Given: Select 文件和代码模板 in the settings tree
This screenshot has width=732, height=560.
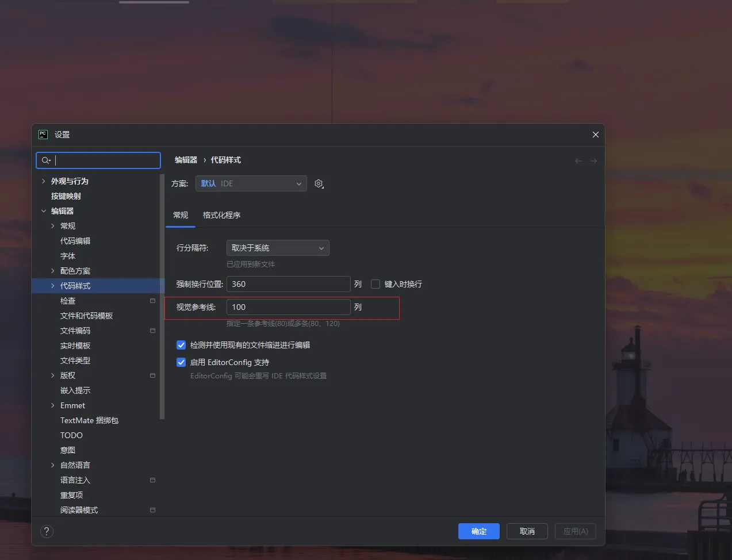Looking at the screenshot, I should point(86,316).
